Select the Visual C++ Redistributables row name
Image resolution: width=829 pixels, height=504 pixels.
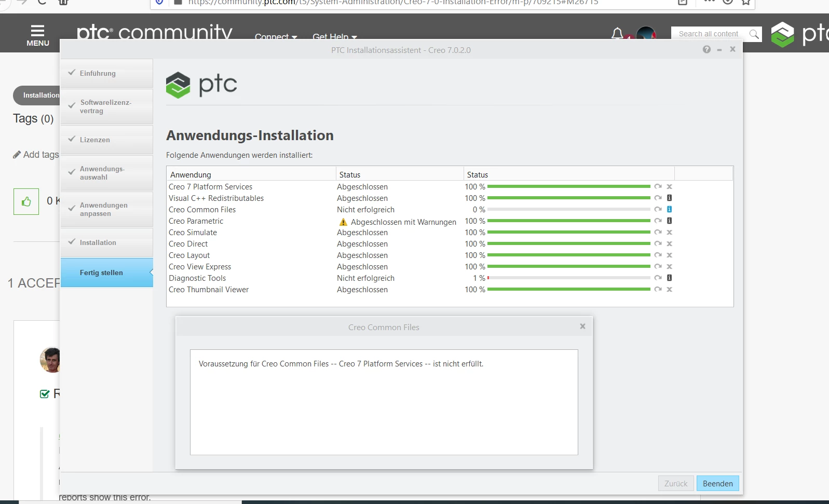(x=216, y=198)
